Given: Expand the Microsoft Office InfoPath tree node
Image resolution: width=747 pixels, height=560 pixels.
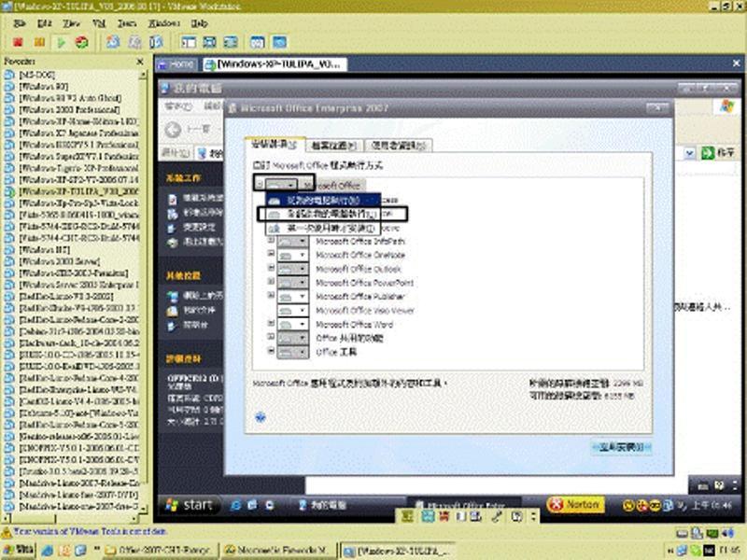Looking at the screenshot, I should click(271, 241).
